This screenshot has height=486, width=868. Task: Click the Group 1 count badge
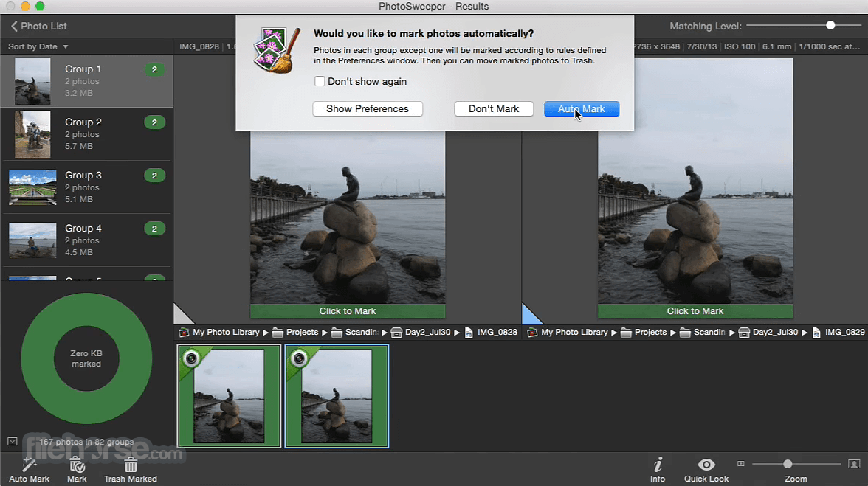click(x=154, y=69)
